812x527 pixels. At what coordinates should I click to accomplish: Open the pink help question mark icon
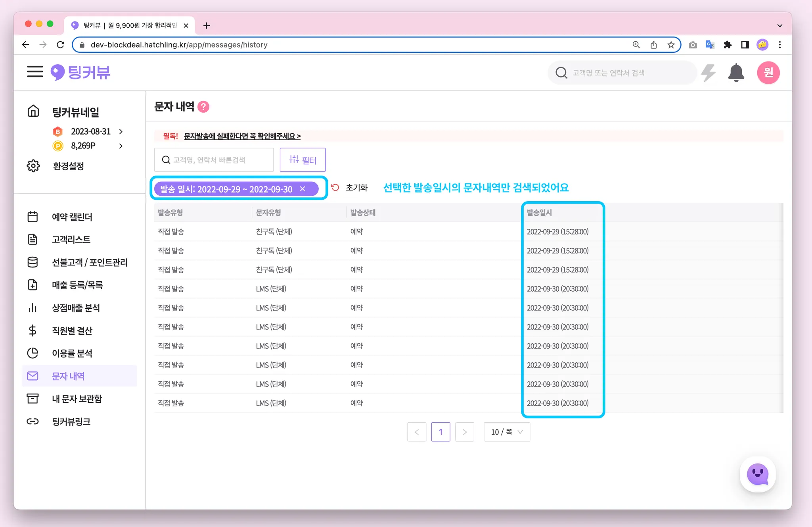[x=203, y=107]
